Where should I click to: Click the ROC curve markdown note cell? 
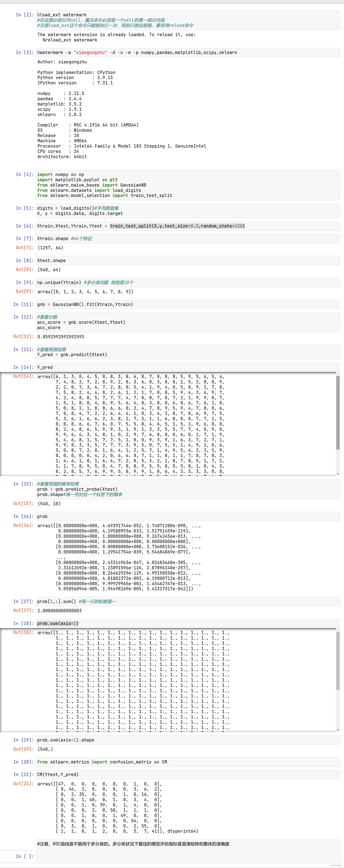pos(188,844)
